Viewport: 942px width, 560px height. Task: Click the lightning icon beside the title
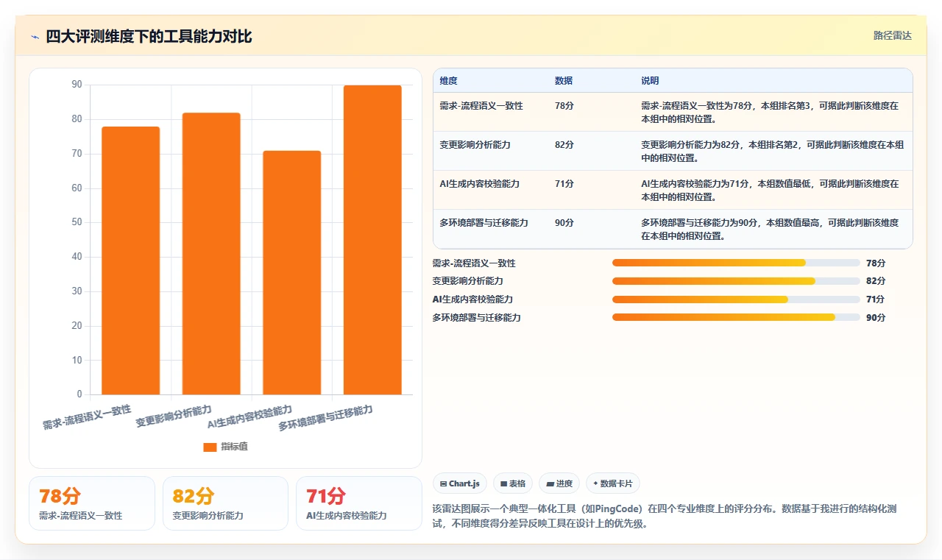coord(35,36)
